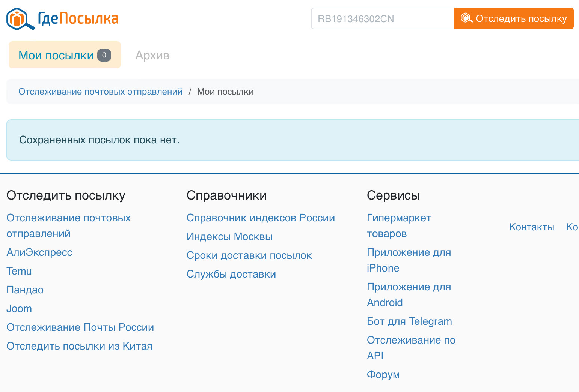Click the Справочники footer heading

coord(226,195)
